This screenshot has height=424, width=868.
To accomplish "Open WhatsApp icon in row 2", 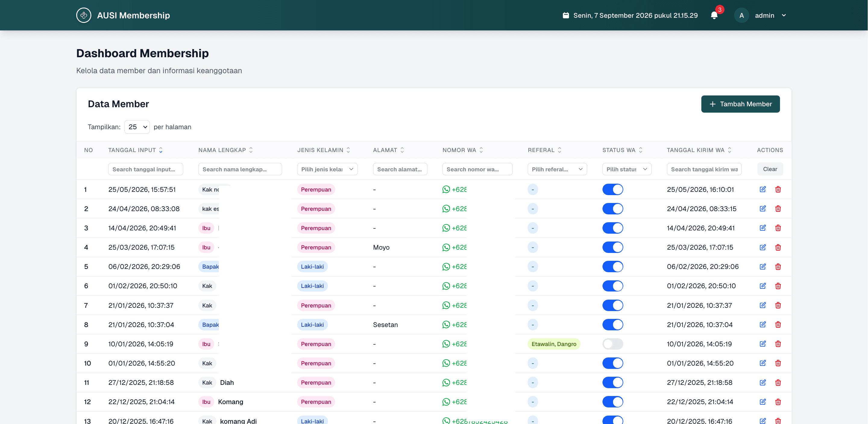I will tap(446, 208).
